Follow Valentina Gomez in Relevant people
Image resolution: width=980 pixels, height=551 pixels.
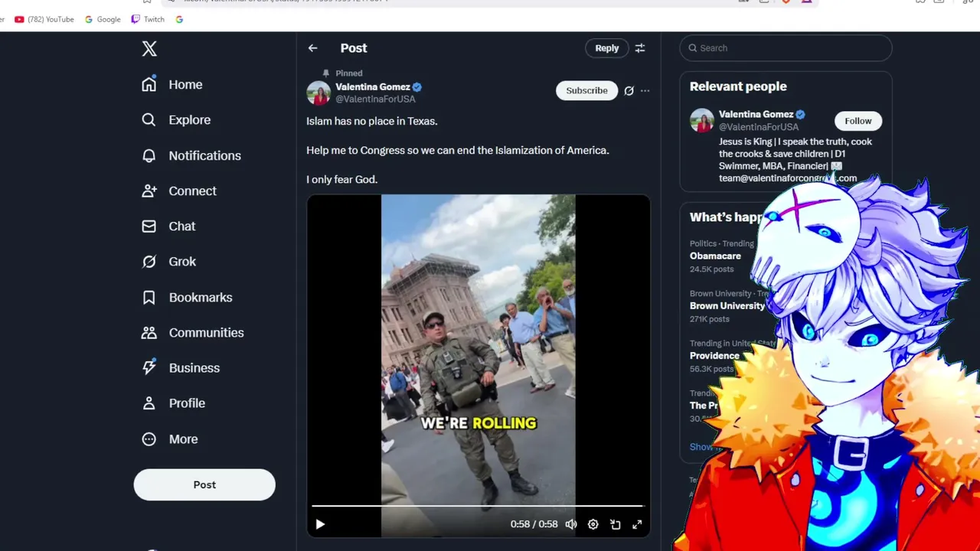pos(857,121)
